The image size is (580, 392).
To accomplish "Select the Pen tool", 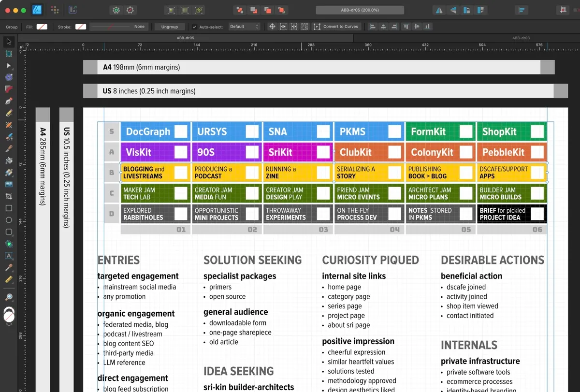I will 9,101.
